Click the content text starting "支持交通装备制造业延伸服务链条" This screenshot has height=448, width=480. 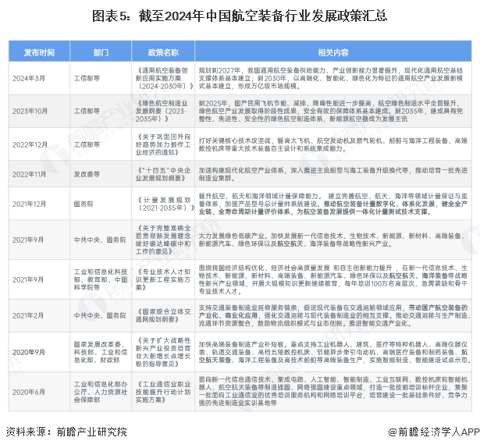coord(334,315)
